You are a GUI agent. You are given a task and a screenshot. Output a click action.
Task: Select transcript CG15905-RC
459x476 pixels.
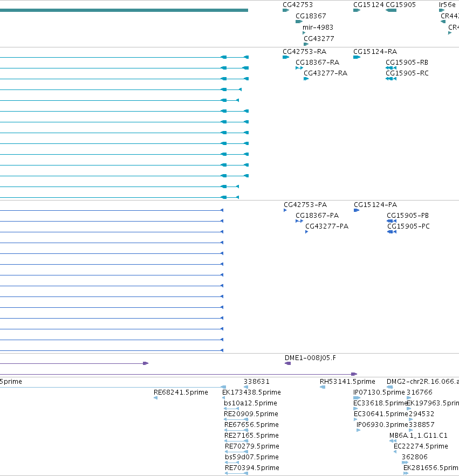407,73
